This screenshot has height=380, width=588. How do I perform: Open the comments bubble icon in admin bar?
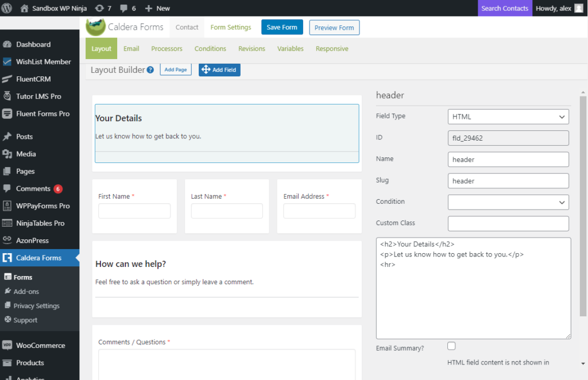pyautogui.click(x=124, y=8)
